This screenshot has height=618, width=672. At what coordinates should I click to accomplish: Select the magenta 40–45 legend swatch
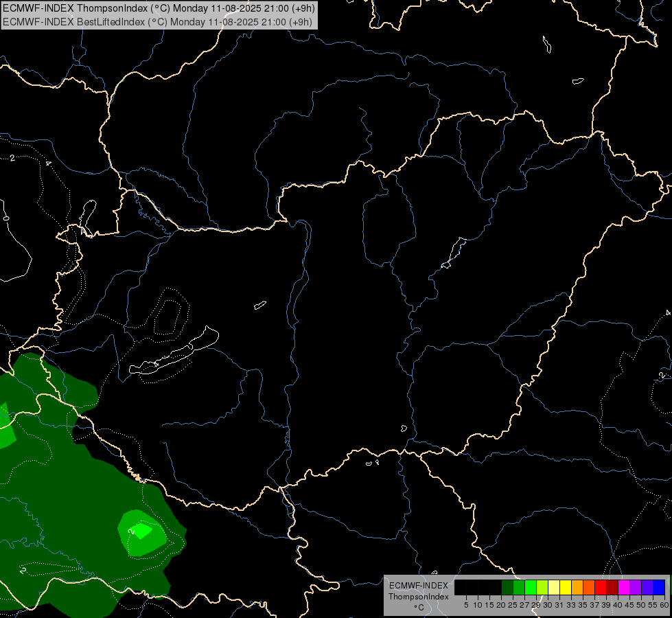click(x=624, y=587)
